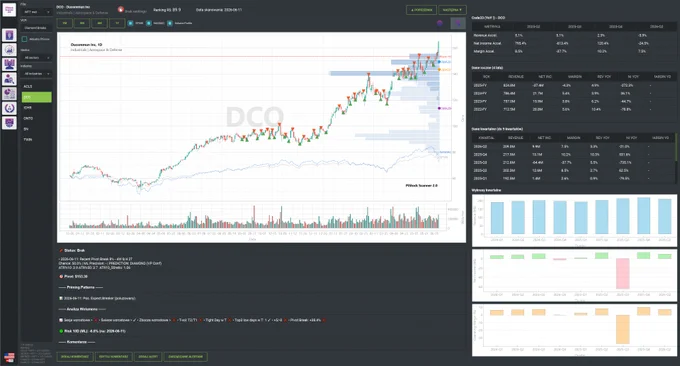Click the red Pivot price marker icon

(x=61, y=276)
